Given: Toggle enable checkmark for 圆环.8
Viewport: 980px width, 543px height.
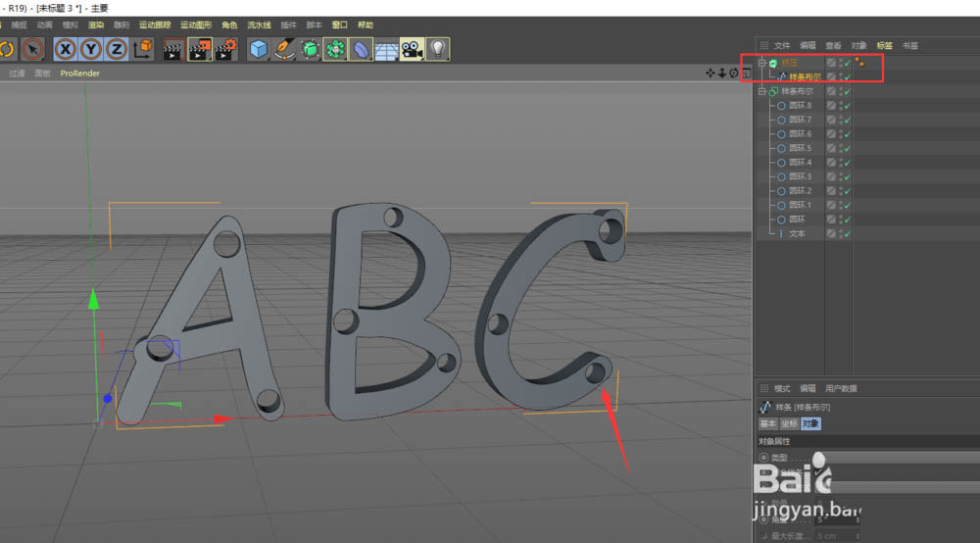Looking at the screenshot, I should 848,106.
